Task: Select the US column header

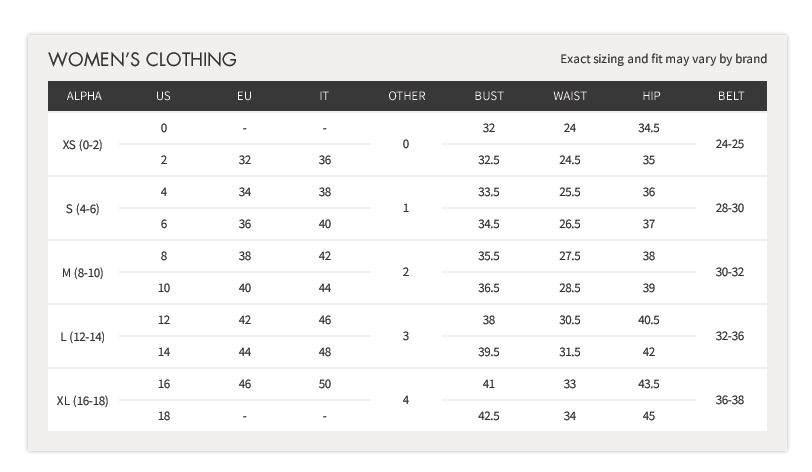Action: click(164, 96)
